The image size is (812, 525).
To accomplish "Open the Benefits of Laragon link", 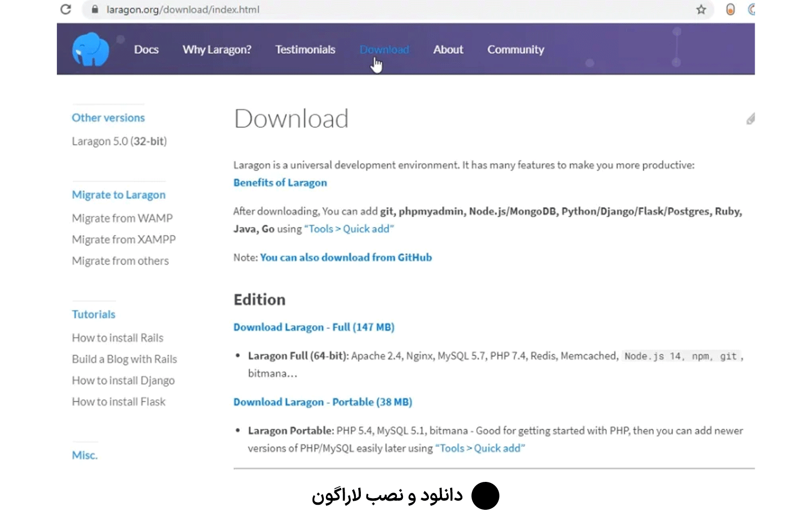I will coord(280,183).
